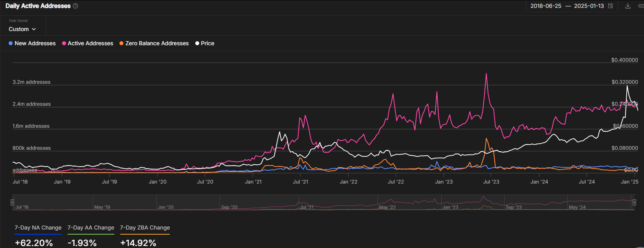The width and height of the screenshot is (644, 248).
Task: Select the 7-Day NA Change tab
Action: click(38, 228)
